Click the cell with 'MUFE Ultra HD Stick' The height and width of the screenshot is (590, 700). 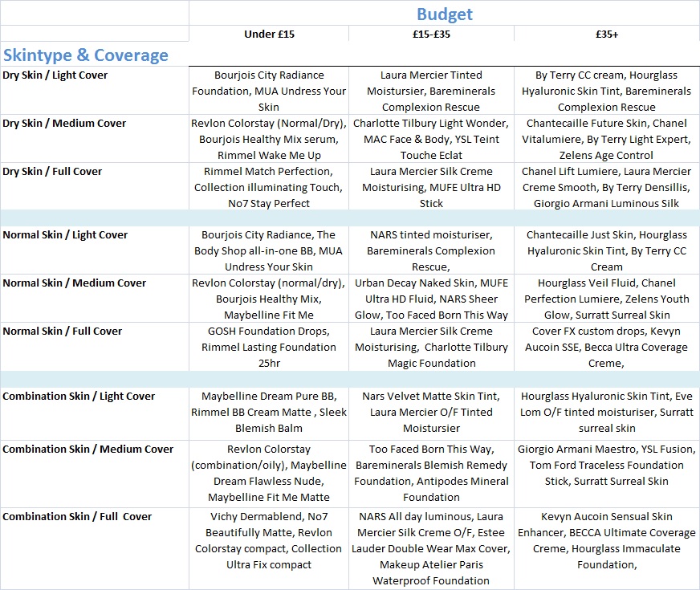(x=431, y=187)
